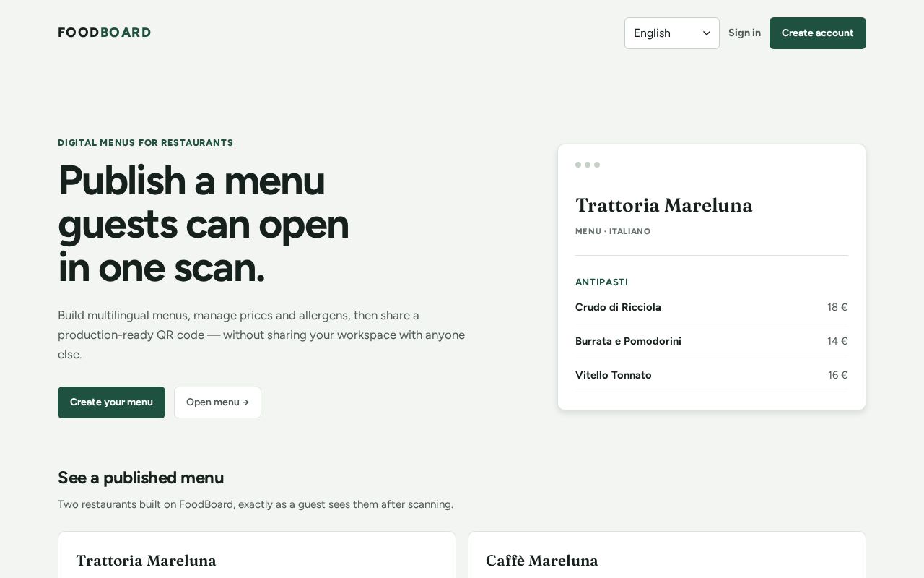Click the Trattoria Mareluna preview title

[664, 206]
